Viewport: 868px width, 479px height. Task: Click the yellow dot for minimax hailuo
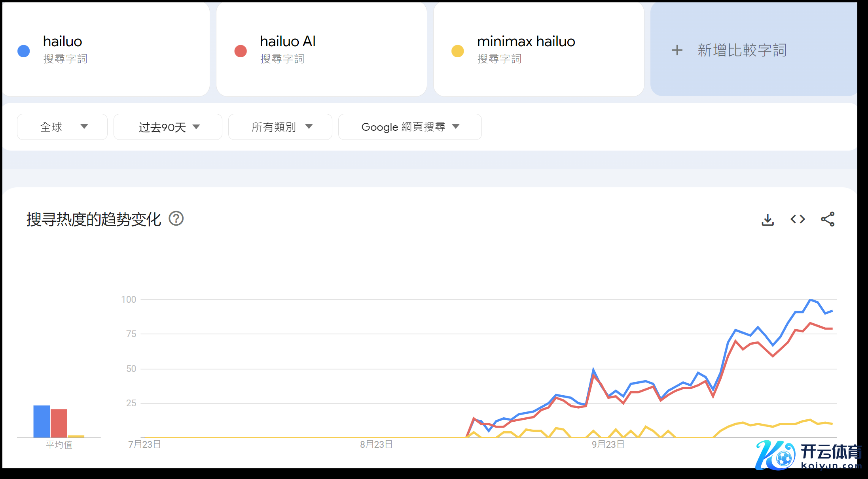(x=458, y=51)
